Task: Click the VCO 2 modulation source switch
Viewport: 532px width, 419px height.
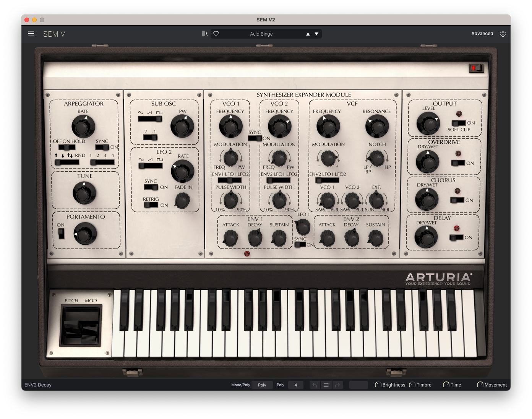Action: [x=278, y=180]
